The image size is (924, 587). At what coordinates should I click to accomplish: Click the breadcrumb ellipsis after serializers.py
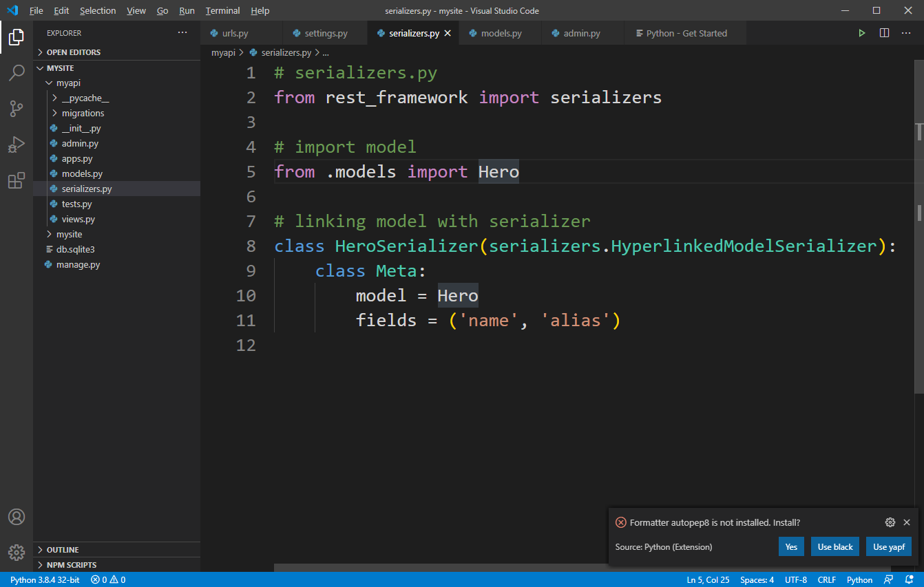[x=326, y=52]
